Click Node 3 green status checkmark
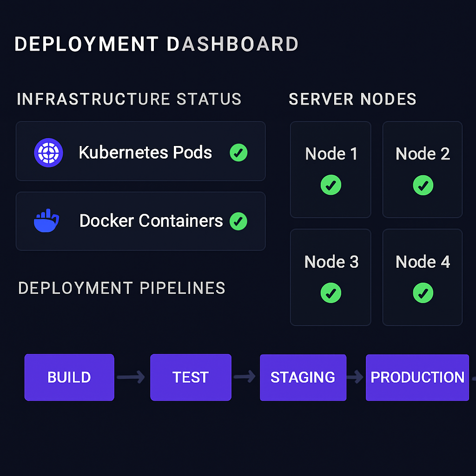Viewport: 476px width, 476px height. [331, 293]
